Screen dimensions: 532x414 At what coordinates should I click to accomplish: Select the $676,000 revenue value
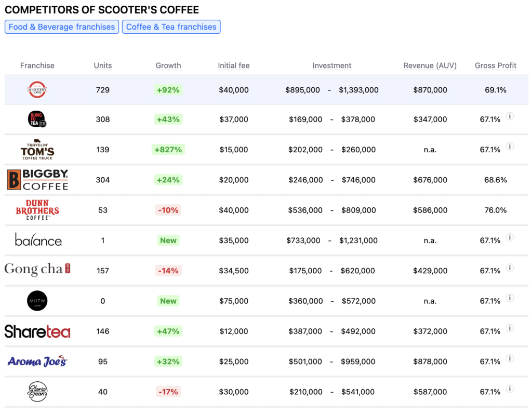(430, 180)
